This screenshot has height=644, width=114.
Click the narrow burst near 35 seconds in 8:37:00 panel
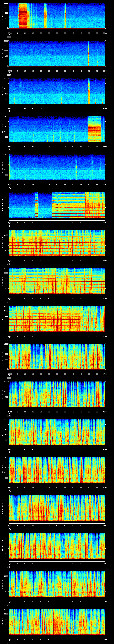(x=65, y=16)
